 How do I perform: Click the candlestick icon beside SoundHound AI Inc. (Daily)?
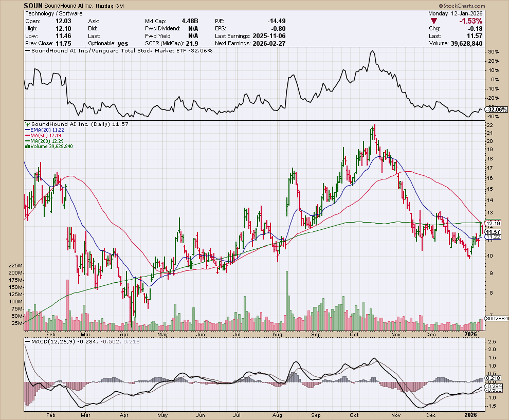[x=28, y=124]
